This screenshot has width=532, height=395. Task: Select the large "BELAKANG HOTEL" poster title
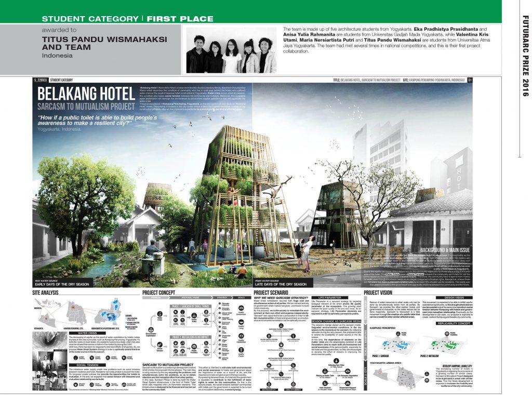(86, 94)
